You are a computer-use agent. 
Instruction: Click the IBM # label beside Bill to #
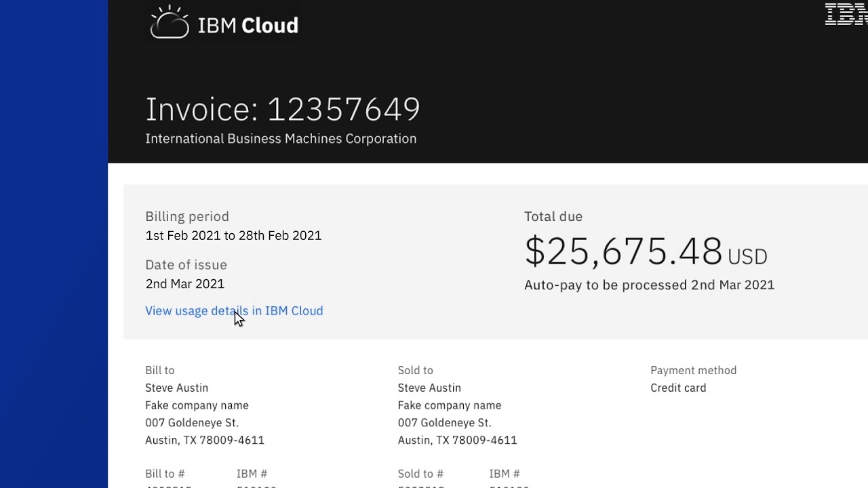tap(252, 474)
